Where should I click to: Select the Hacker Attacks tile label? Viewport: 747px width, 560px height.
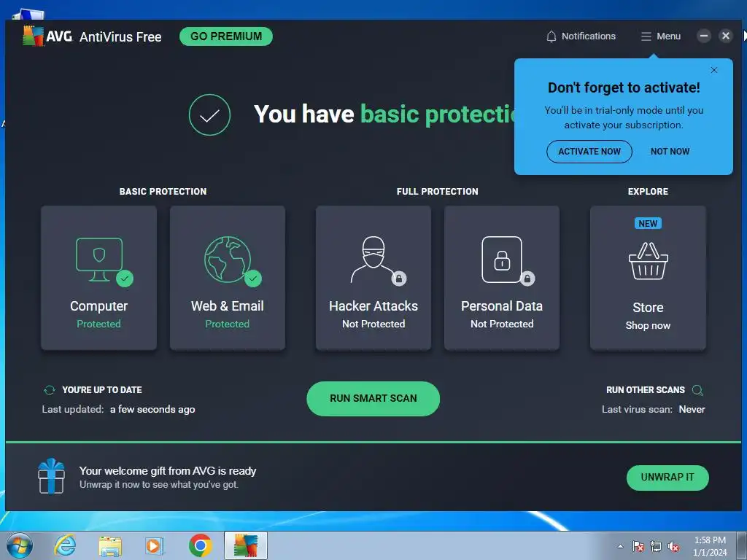tap(373, 306)
